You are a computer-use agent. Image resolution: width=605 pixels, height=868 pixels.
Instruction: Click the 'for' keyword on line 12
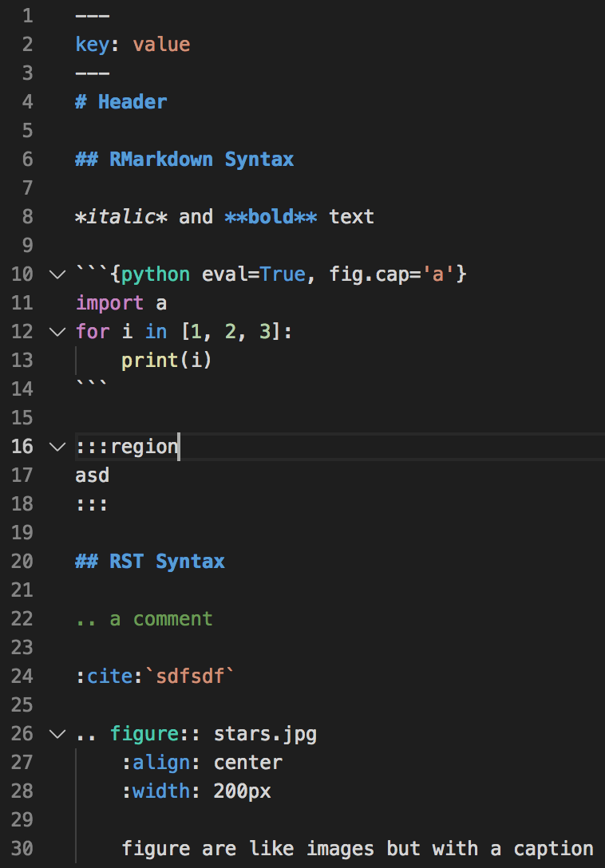(93, 332)
